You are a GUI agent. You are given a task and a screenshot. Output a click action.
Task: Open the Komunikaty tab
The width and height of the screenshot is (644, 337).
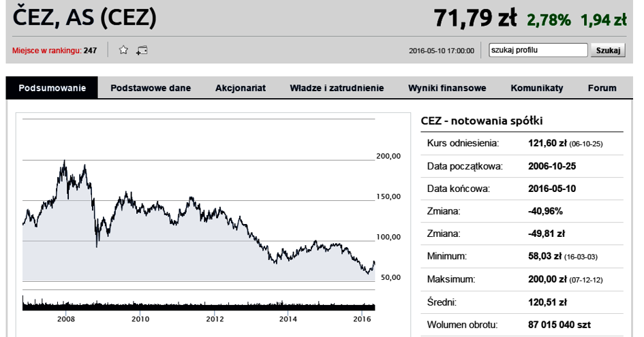(x=537, y=88)
